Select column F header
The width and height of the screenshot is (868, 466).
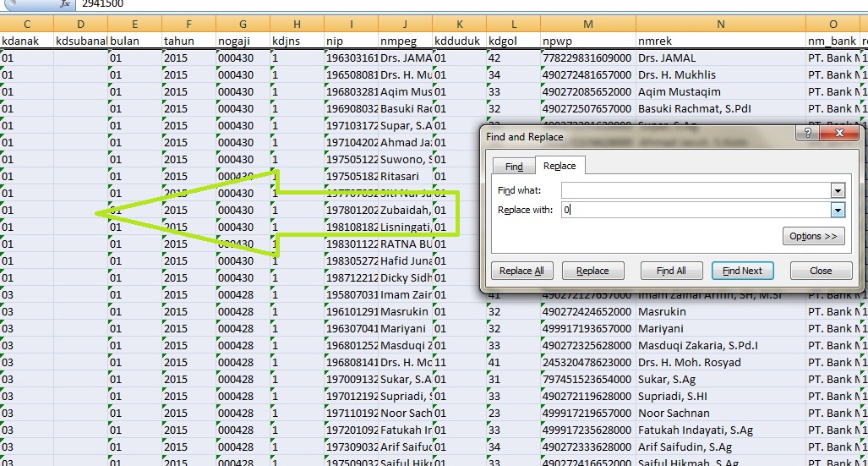tap(188, 24)
